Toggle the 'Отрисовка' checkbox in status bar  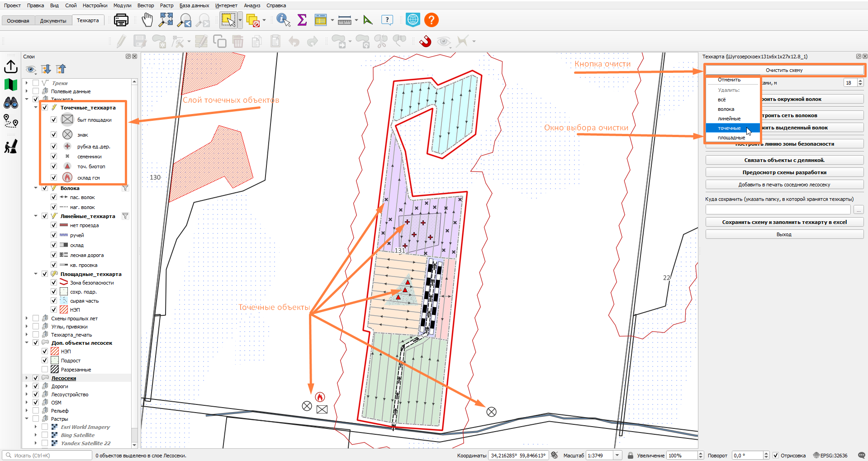click(x=776, y=455)
